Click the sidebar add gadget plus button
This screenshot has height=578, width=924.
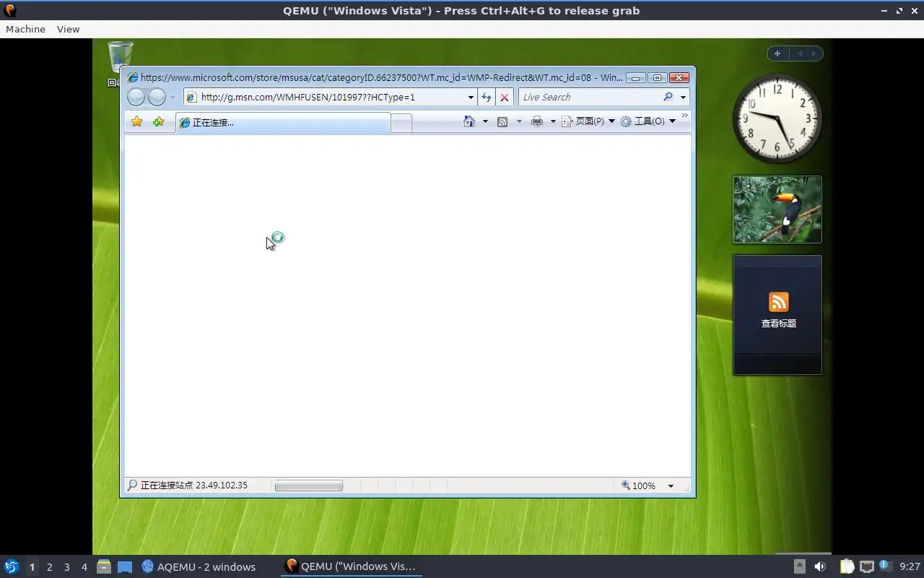click(x=777, y=53)
